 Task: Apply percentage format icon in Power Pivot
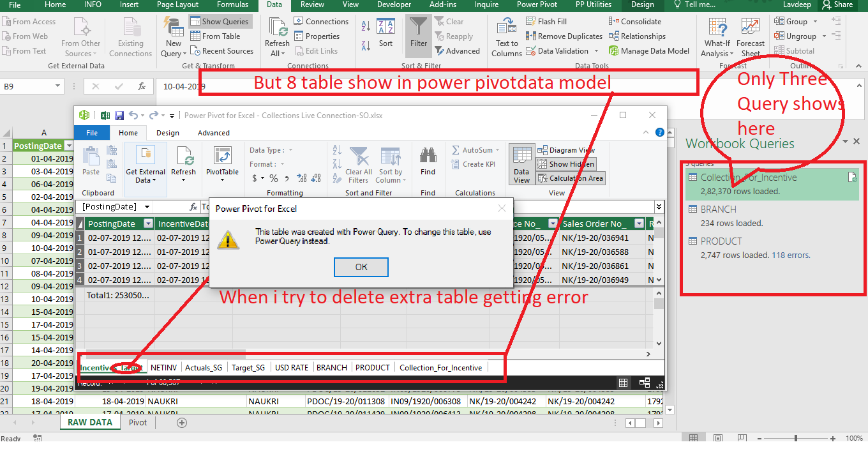point(273,178)
